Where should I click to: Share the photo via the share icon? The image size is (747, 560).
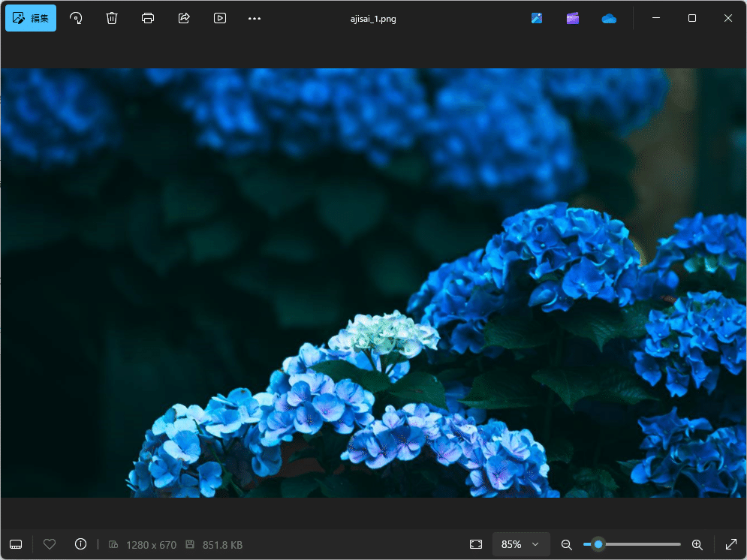tap(184, 18)
